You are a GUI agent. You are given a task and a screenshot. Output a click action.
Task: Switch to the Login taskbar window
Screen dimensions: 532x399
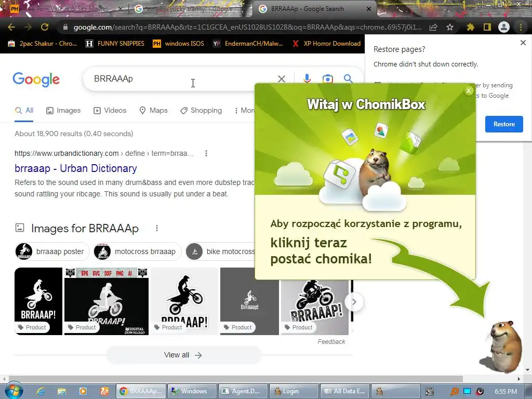[294, 391]
